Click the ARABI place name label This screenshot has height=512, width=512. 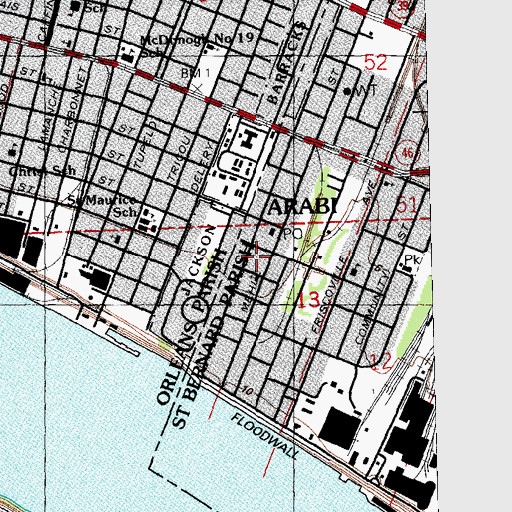click(x=302, y=206)
